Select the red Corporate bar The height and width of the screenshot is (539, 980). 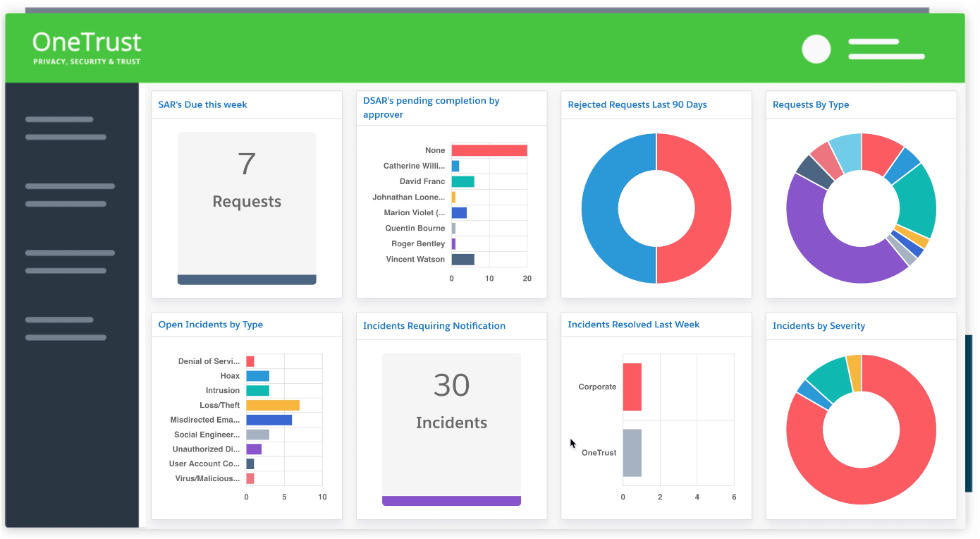pyautogui.click(x=632, y=387)
